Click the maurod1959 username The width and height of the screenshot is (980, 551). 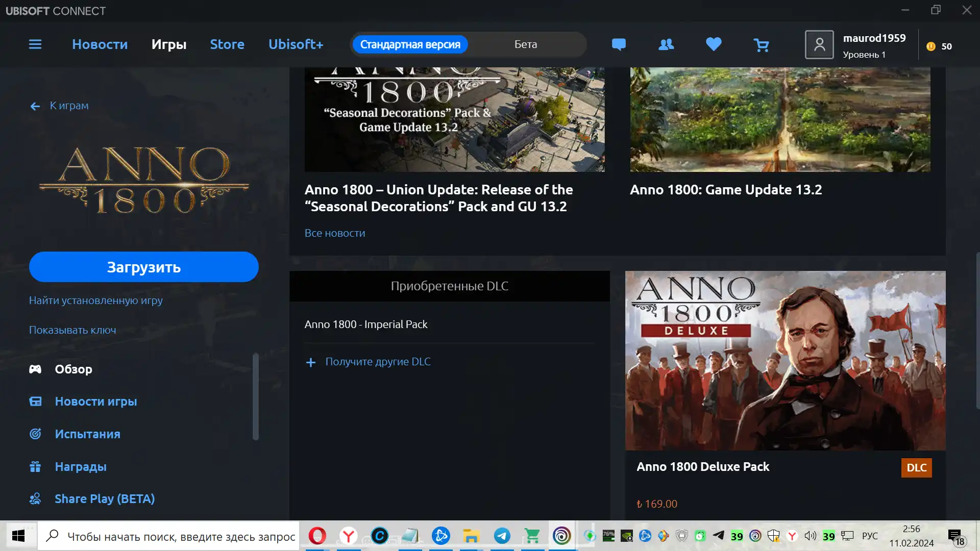pyautogui.click(x=874, y=38)
